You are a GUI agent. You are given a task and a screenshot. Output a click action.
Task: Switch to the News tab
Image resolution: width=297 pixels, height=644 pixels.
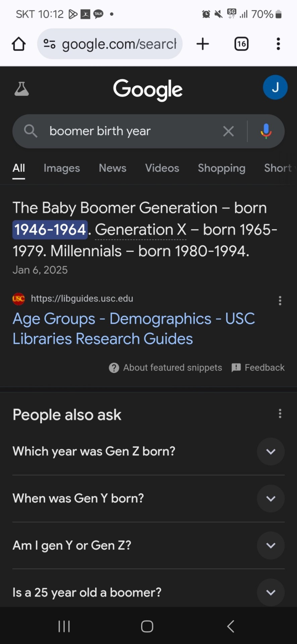coord(113,168)
